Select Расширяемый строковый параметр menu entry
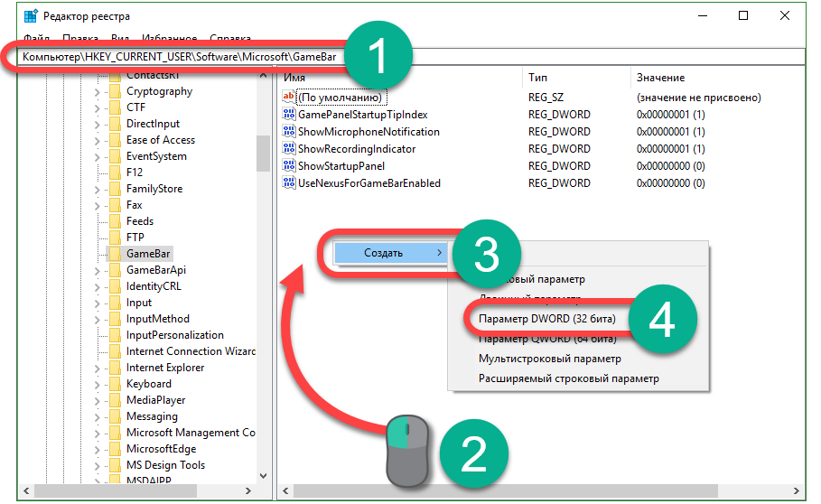The width and height of the screenshot is (821, 504). point(568,378)
